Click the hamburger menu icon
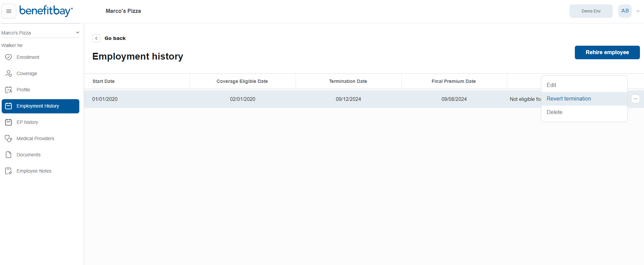Screen dimensions: 644x265 tap(9, 11)
